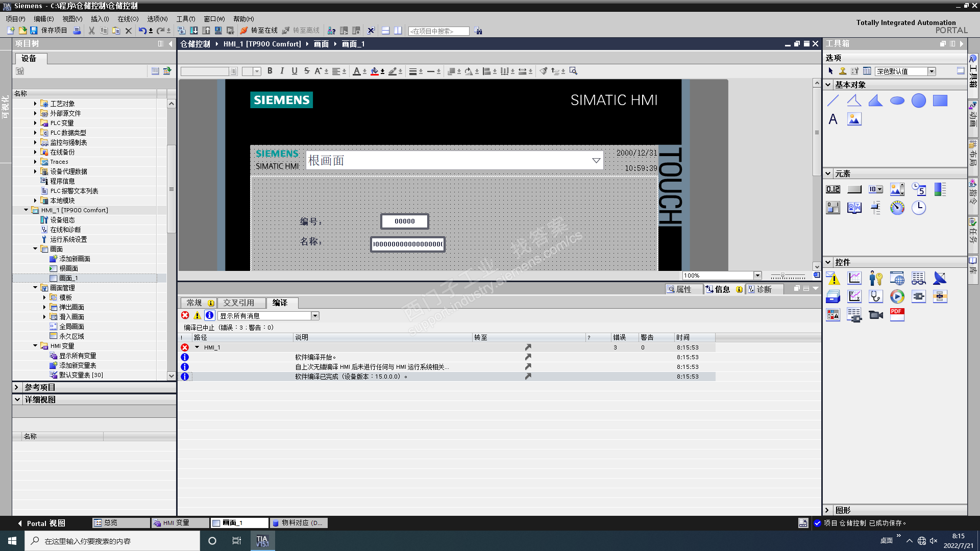Screen dimensions: 980x551
Task: Choose the Text field 'A' object
Action: [x=832, y=119]
